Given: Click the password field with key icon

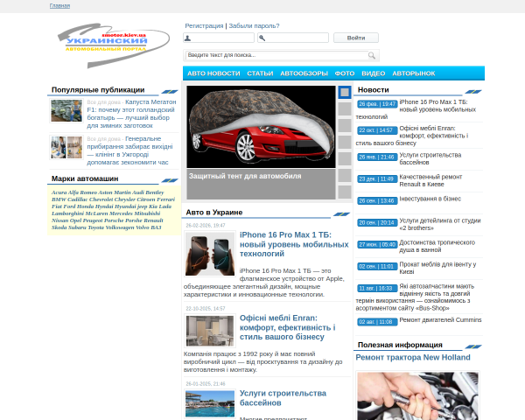Looking at the screenshot, I should (x=293, y=38).
